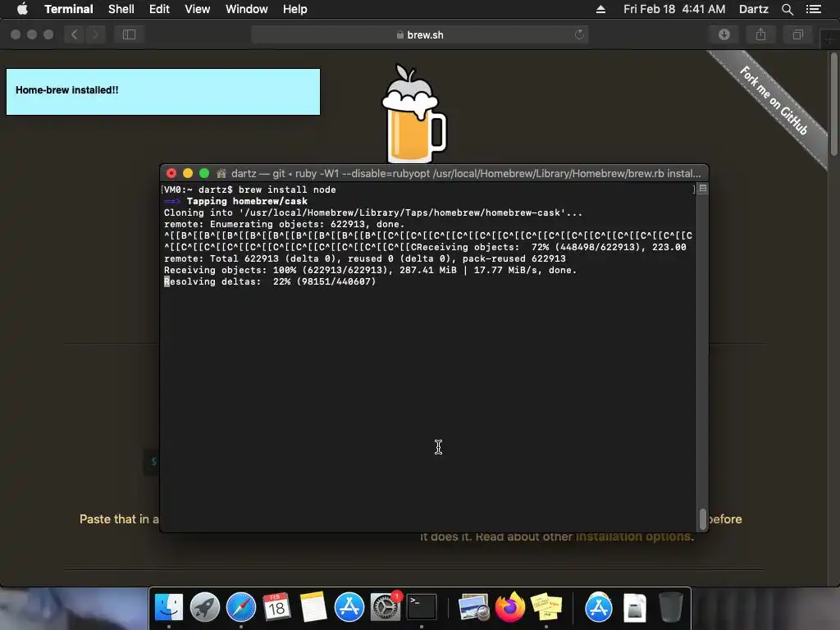
Task: Open the Help menu
Action: point(294,9)
